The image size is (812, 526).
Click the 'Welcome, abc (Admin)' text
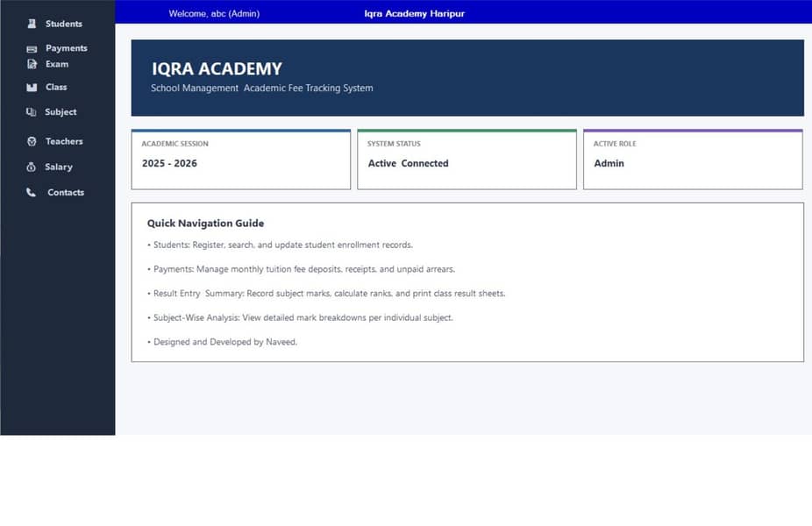point(214,13)
